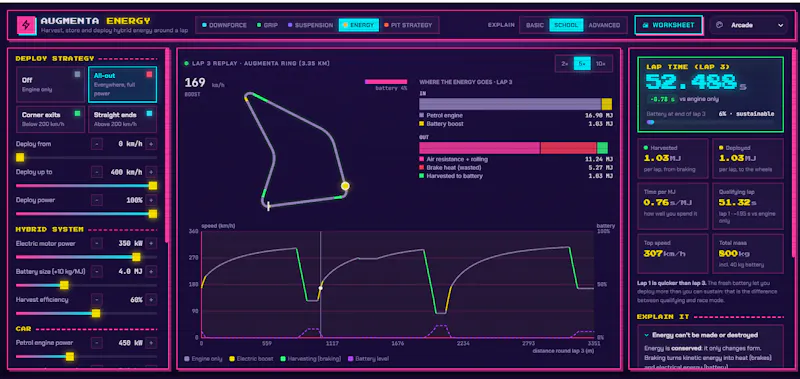Image resolution: width=800 pixels, height=379 pixels.
Task: Decrease Petrol engine power with minus
Action: (x=97, y=343)
